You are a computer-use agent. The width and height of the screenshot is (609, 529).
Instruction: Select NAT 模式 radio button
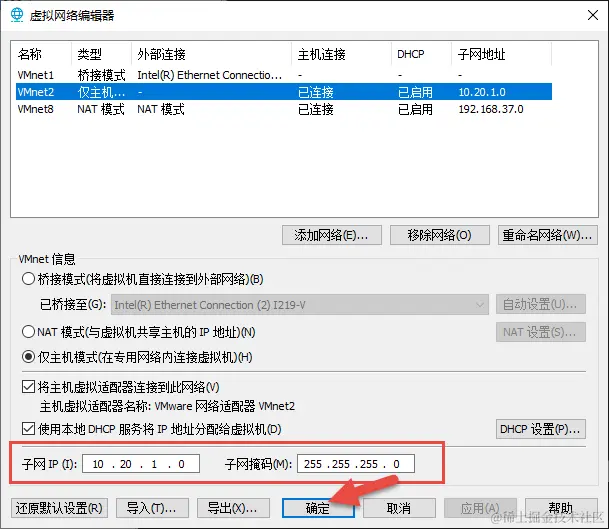[28, 332]
